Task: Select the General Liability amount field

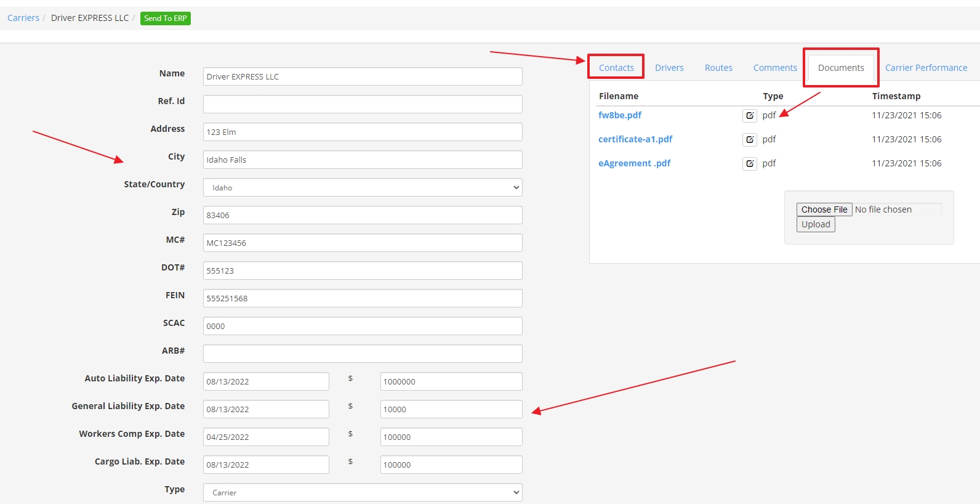Action: tap(451, 409)
